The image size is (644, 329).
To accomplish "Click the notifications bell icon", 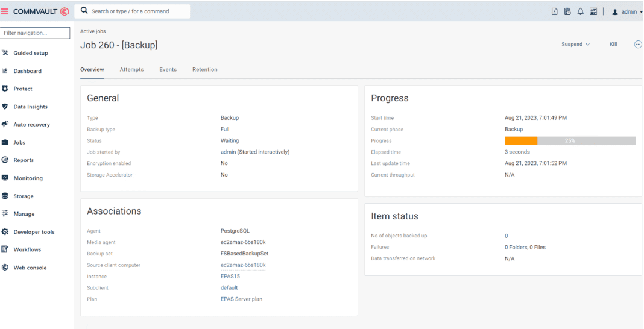I will point(581,11).
